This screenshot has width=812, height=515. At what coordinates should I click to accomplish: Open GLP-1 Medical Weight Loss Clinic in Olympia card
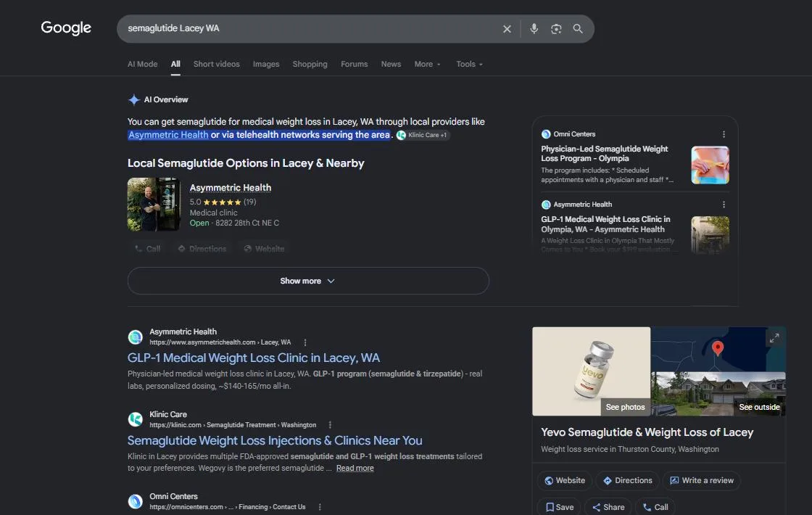(x=606, y=224)
